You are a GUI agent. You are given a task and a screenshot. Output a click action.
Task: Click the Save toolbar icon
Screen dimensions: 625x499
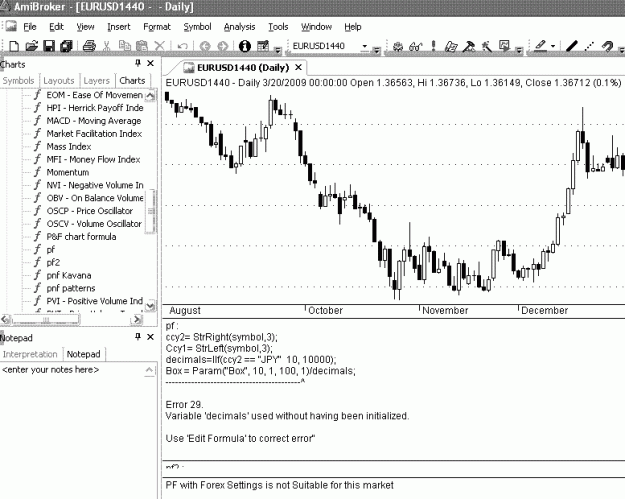point(49,46)
